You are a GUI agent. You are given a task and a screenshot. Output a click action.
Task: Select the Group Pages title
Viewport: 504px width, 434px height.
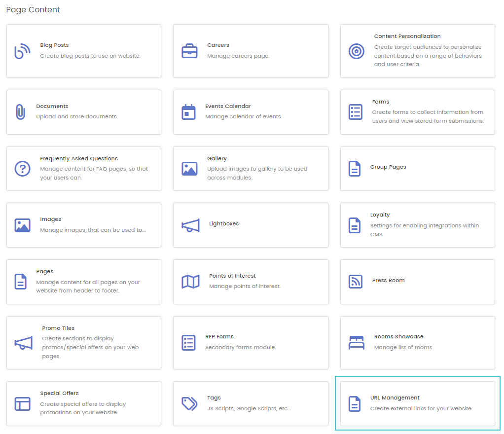click(388, 167)
